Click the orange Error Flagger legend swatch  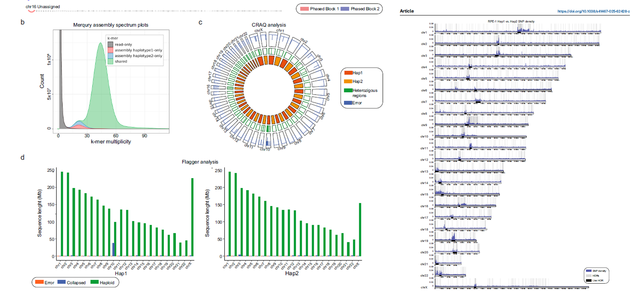tap(39, 282)
